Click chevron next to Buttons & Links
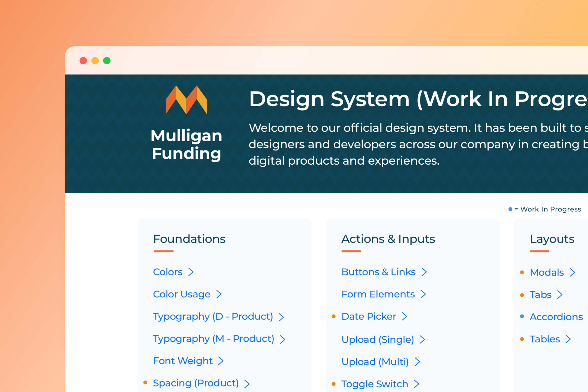The width and height of the screenshot is (588, 392). click(x=424, y=272)
